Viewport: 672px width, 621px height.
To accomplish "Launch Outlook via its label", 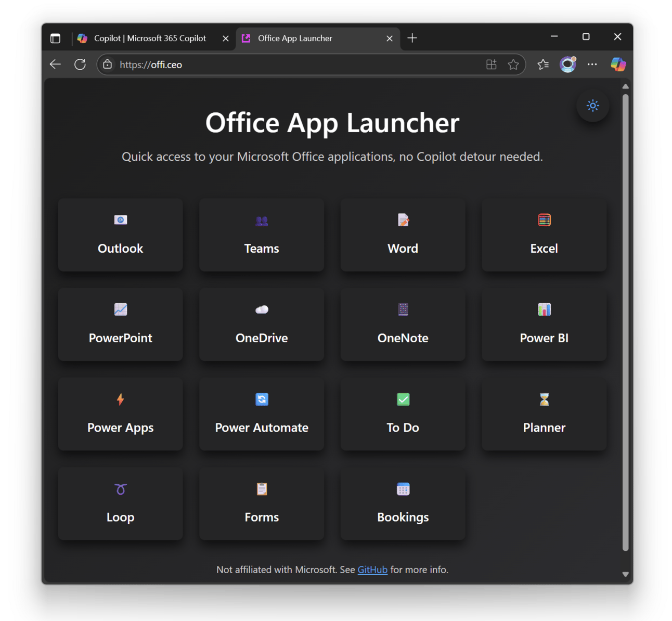I will coord(120,249).
